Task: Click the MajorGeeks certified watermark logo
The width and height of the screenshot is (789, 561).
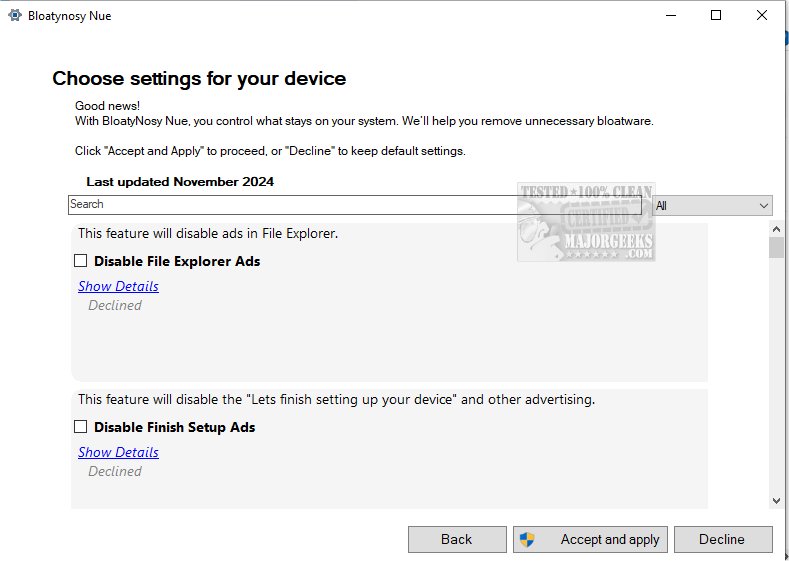Action: [x=585, y=222]
